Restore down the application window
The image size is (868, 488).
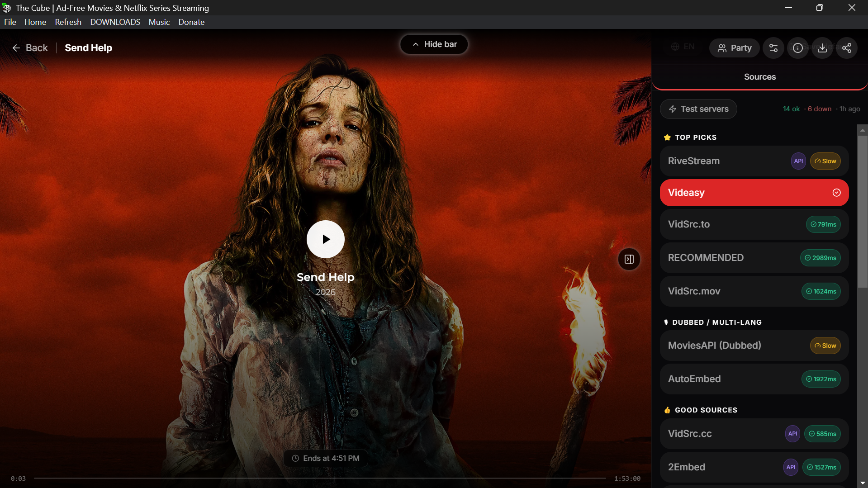click(820, 8)
